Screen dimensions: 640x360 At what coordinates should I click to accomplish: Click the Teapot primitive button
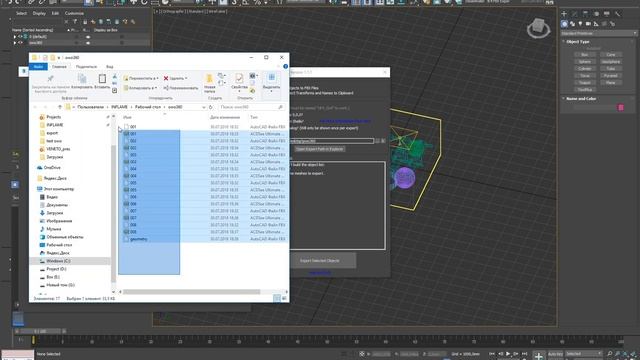pyautogui.click(x=585, y=82)
